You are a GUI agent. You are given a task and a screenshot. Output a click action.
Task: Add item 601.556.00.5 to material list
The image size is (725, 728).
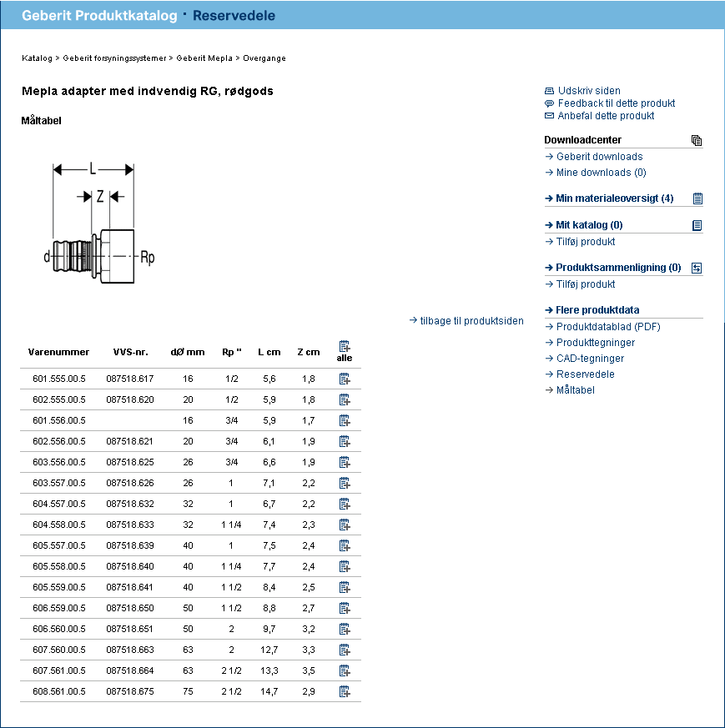345,420
